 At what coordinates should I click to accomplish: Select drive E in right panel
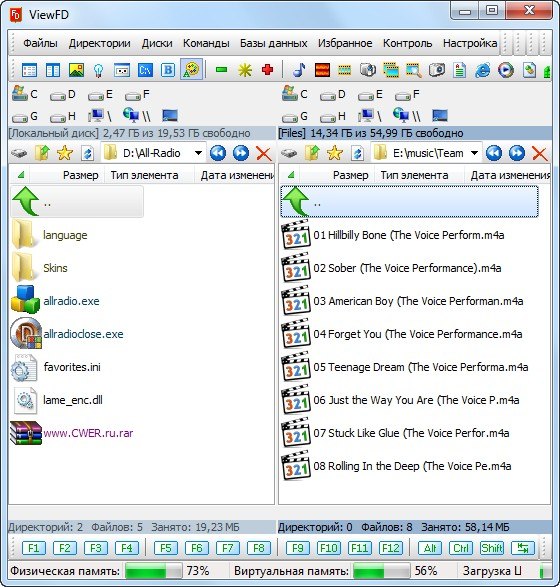(371, 95)
